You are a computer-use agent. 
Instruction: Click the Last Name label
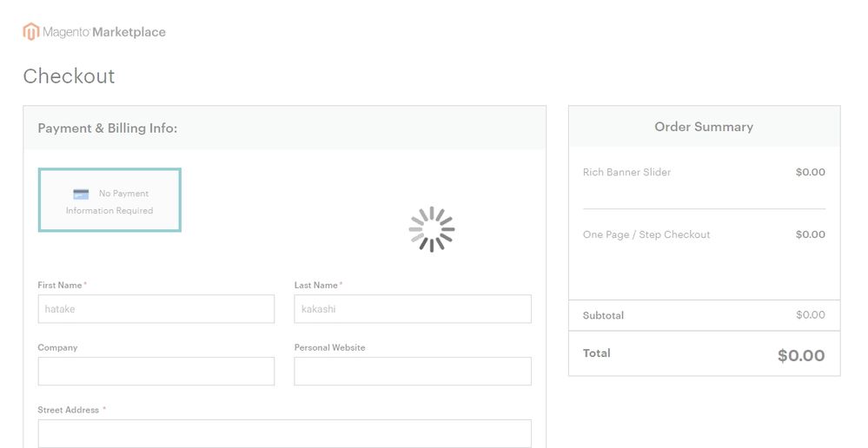click(316, 285)
